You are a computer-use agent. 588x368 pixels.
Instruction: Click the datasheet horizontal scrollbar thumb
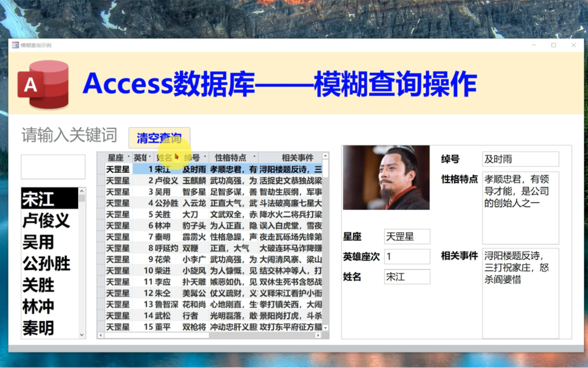157,335
